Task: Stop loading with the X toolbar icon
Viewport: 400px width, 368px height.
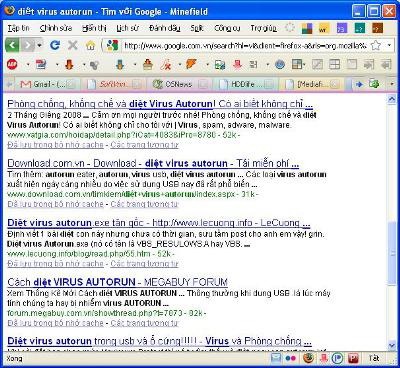Action: pyautogui.click(x=73, y=45)
